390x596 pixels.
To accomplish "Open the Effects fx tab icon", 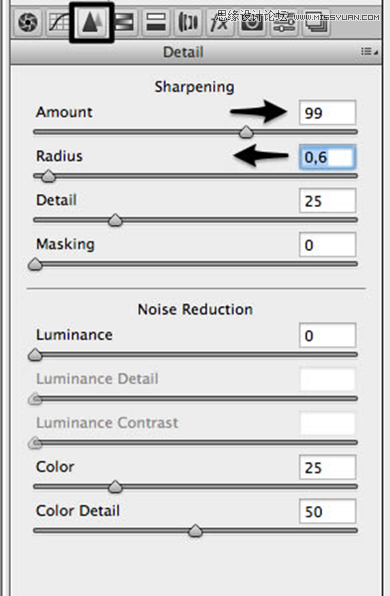I will point(220,22).
